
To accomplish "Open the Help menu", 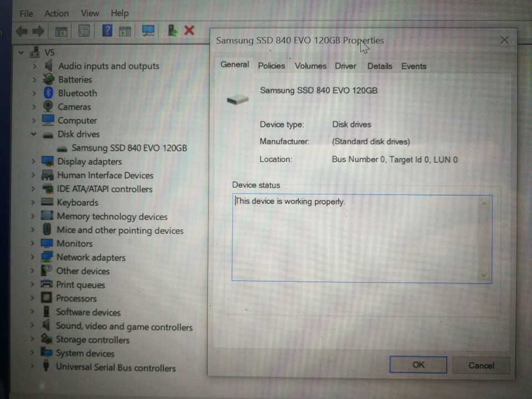I will pyautogui.click(x=120, y=13).
